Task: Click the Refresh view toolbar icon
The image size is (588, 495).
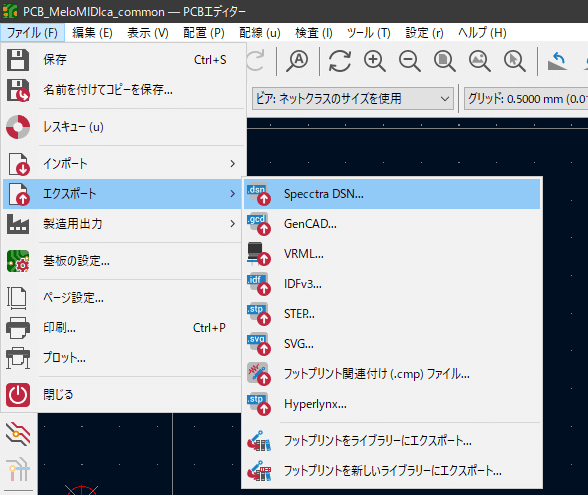Action: point(340,61)
